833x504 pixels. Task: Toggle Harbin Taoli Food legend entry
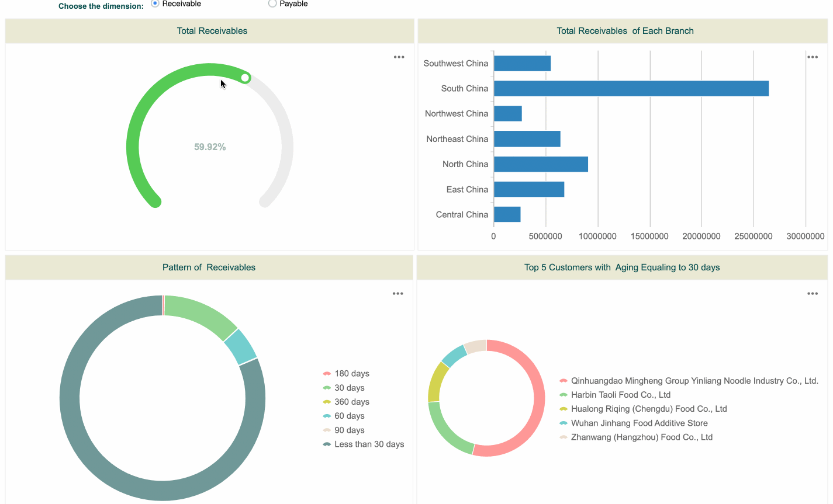[615, 395]
